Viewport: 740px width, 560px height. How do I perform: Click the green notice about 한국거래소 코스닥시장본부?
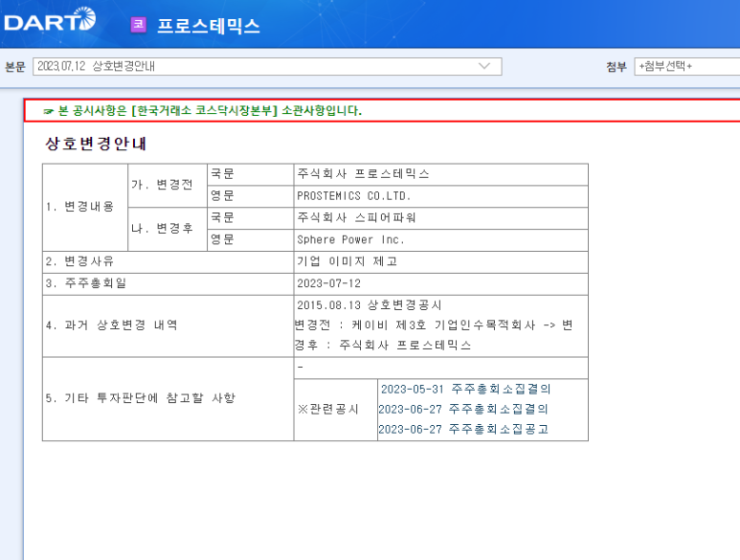tap(202, 111)
